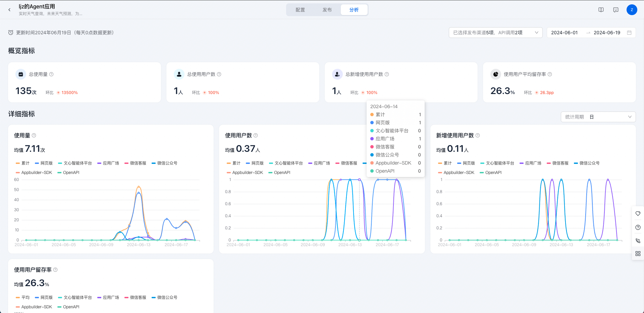Viewport: 644px width, 313px height.
Task: Show help for 使用量 chart
Action: [x=34, y=135]
